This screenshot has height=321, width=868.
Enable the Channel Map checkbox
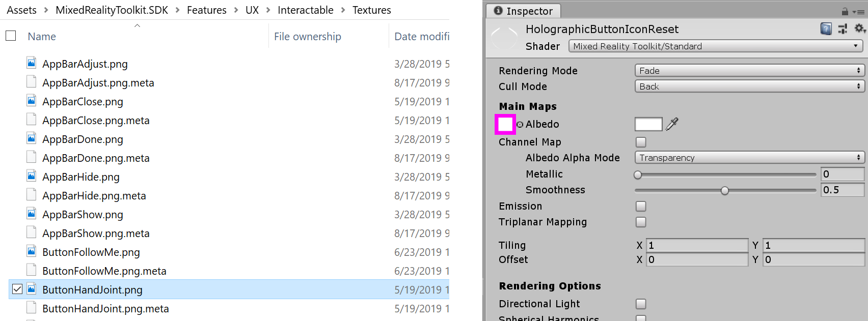pos(641,142)
